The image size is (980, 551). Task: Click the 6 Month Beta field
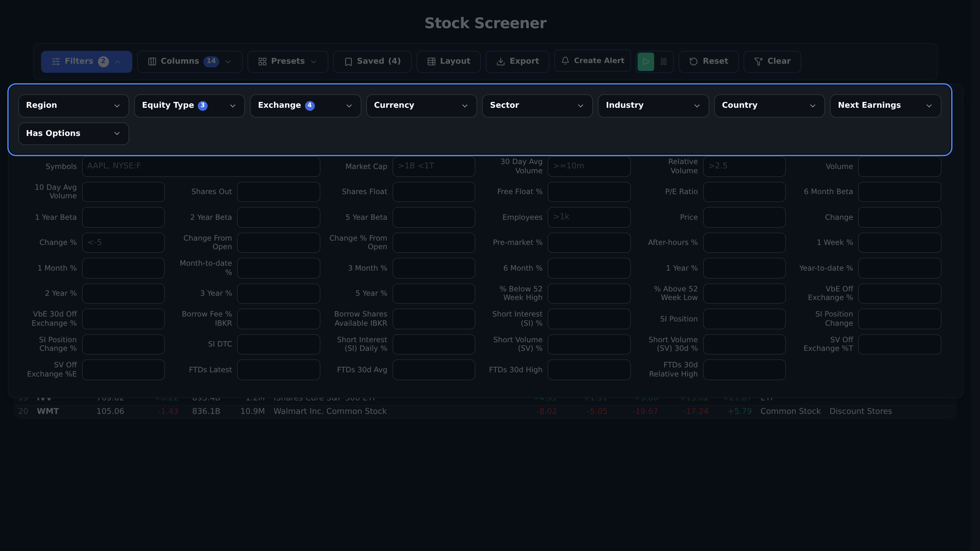(x=900, y=192)
